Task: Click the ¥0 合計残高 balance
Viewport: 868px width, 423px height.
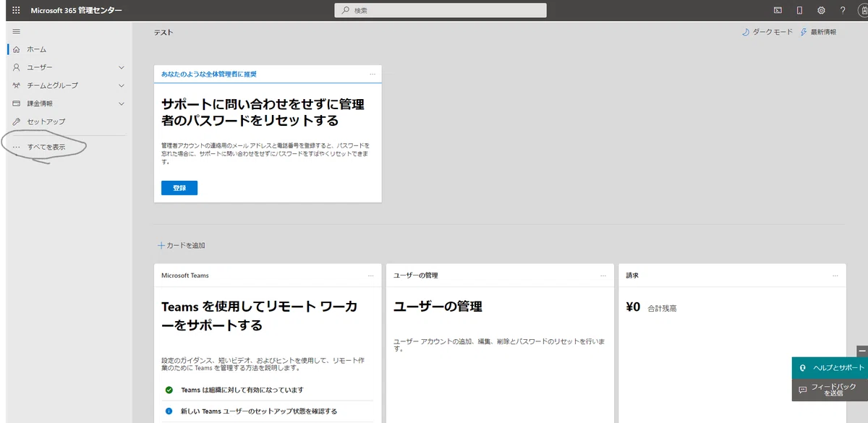Action: click(x=651, y=307)
